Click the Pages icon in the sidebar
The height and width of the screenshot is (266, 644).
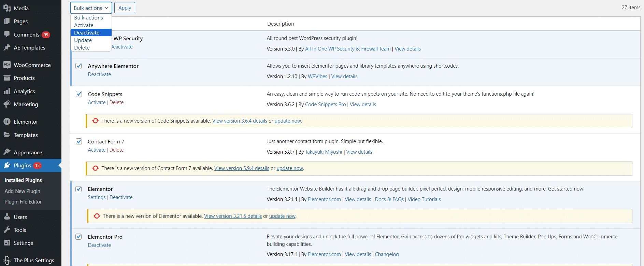(x=7, y=21)
